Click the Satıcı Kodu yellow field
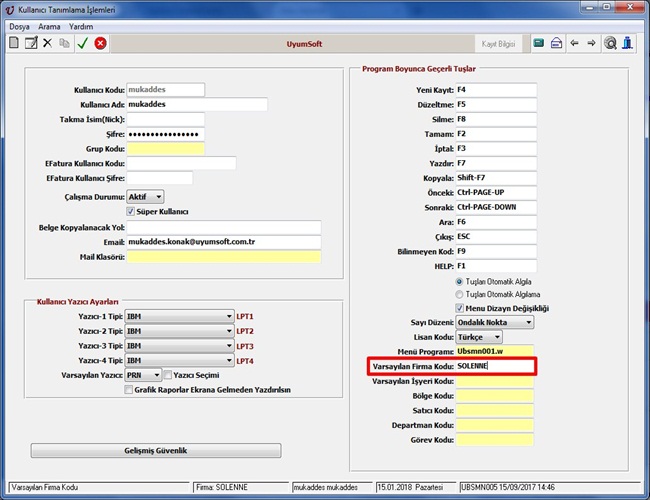Screen dimensions: 650x500 point(495,410)
